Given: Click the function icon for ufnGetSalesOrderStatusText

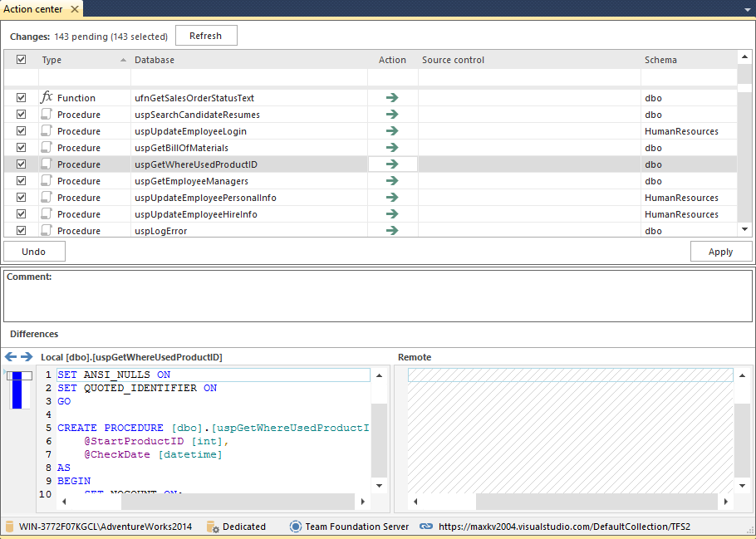Looking at the screenshot, I should point(47,98).
